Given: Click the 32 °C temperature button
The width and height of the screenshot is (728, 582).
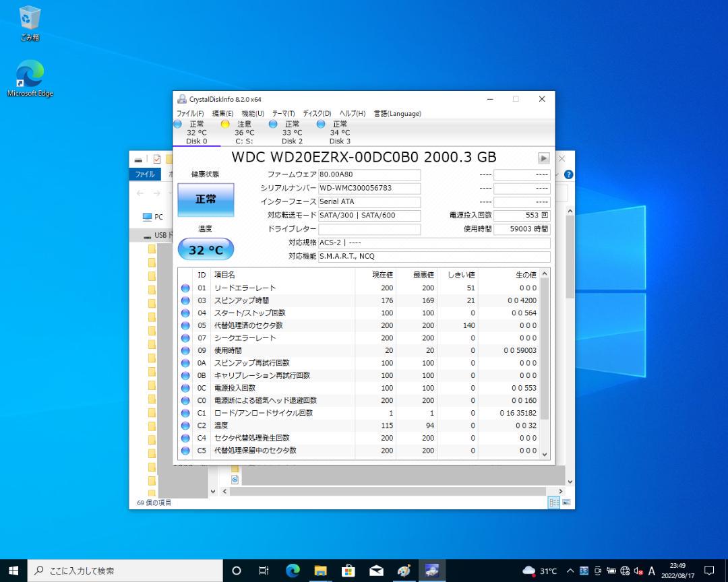Looking at the screenshot, I should pyautogui.click(x=206, y=250).
